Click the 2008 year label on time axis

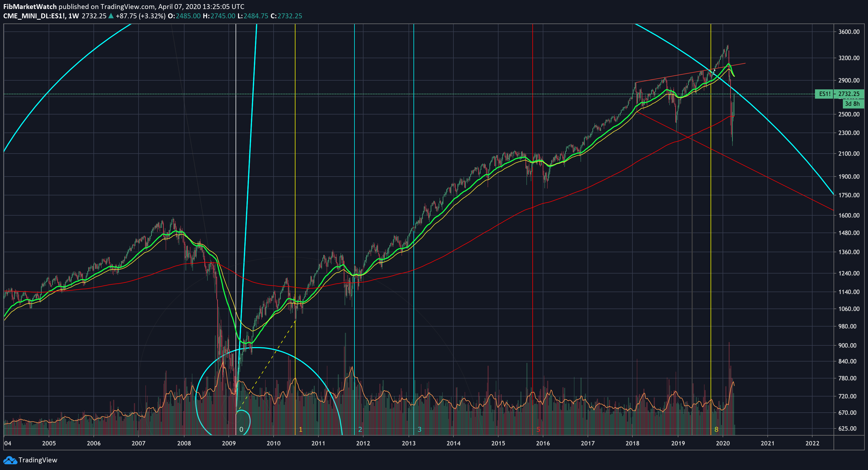click(x=184, y=443)
